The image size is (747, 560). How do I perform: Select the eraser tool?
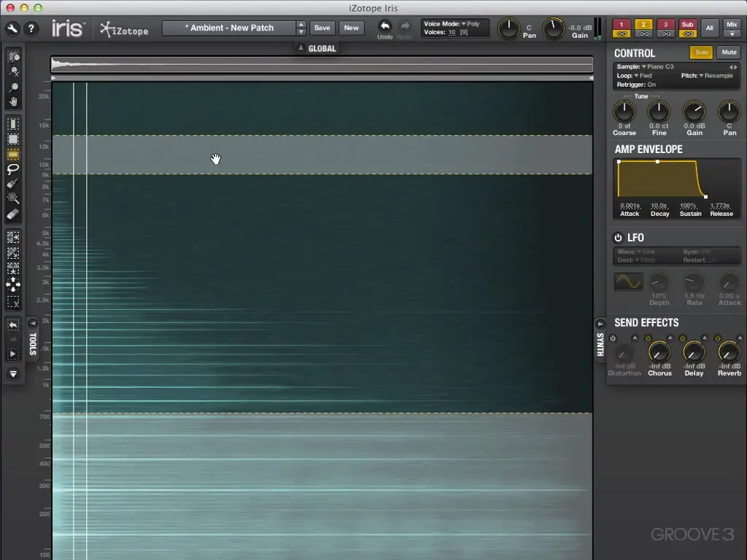(13, 214)
